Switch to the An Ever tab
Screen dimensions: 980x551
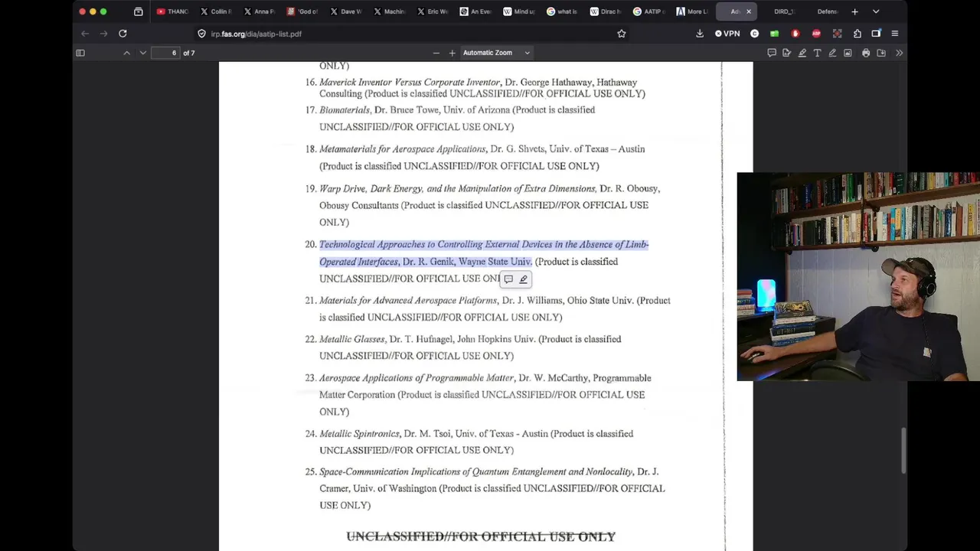click(476, 11)
